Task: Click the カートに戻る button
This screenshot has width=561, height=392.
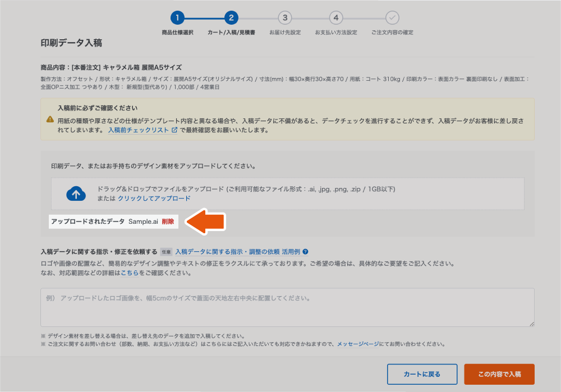Action: pyautogui.click(x=422, y=374)
